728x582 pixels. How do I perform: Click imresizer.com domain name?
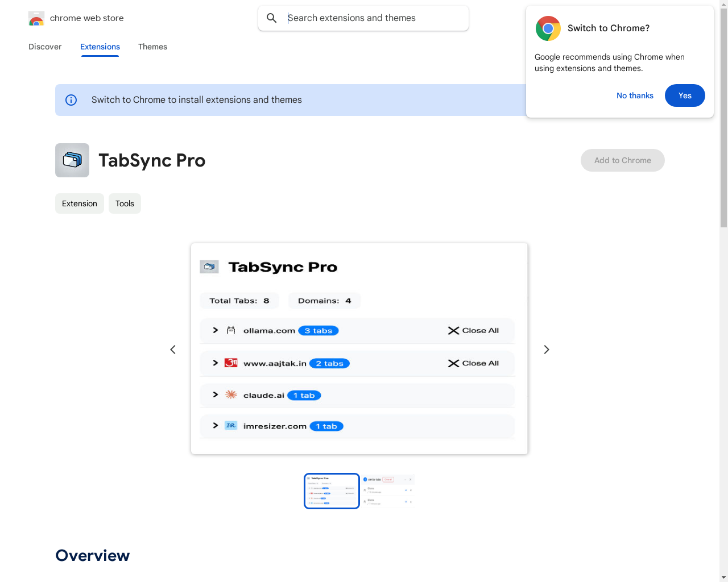275,426
